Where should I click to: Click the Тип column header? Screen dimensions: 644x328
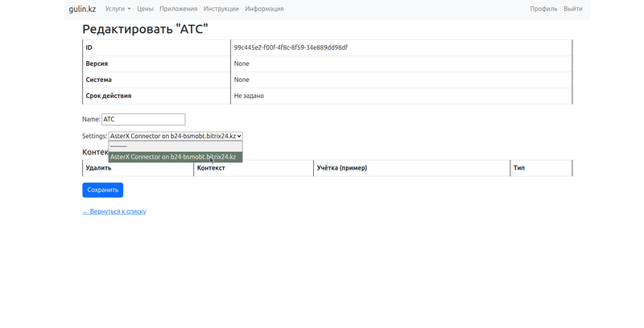pos(519,168)
